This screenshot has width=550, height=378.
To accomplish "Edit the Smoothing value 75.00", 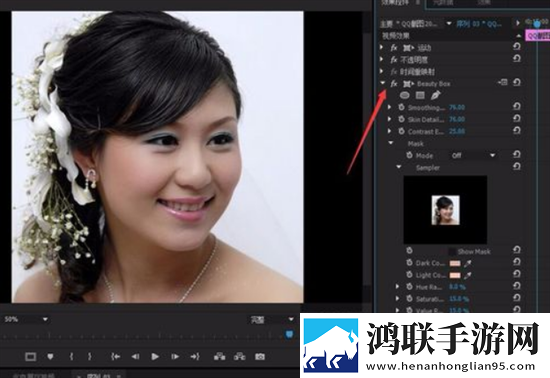I will coord(457,107).
